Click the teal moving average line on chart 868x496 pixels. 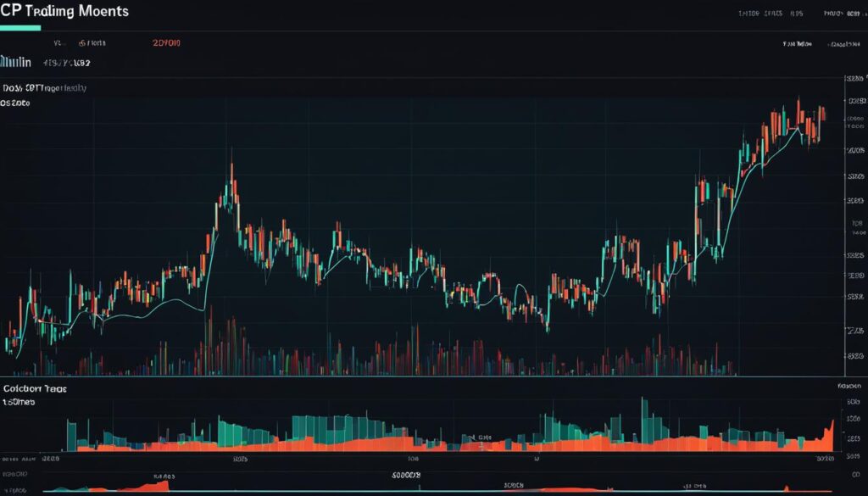170,303
